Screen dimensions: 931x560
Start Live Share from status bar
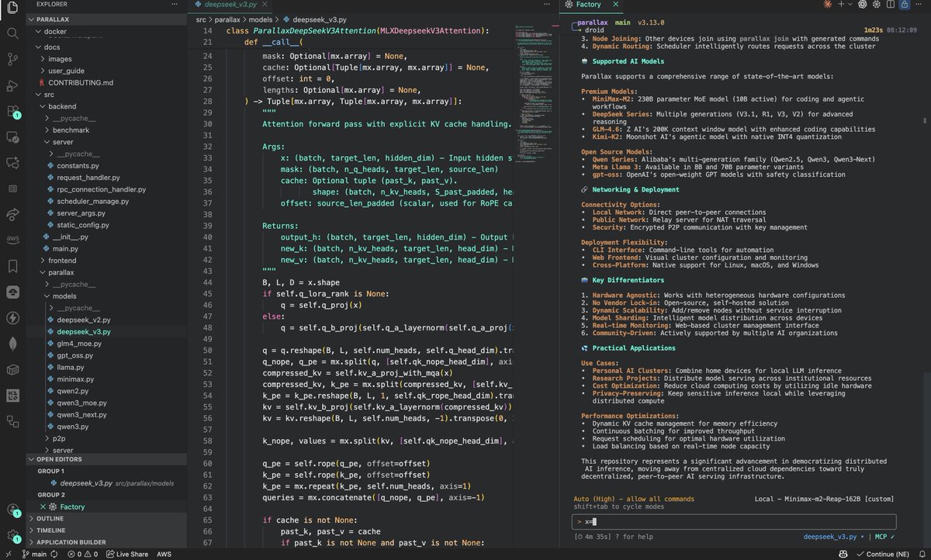126,554
